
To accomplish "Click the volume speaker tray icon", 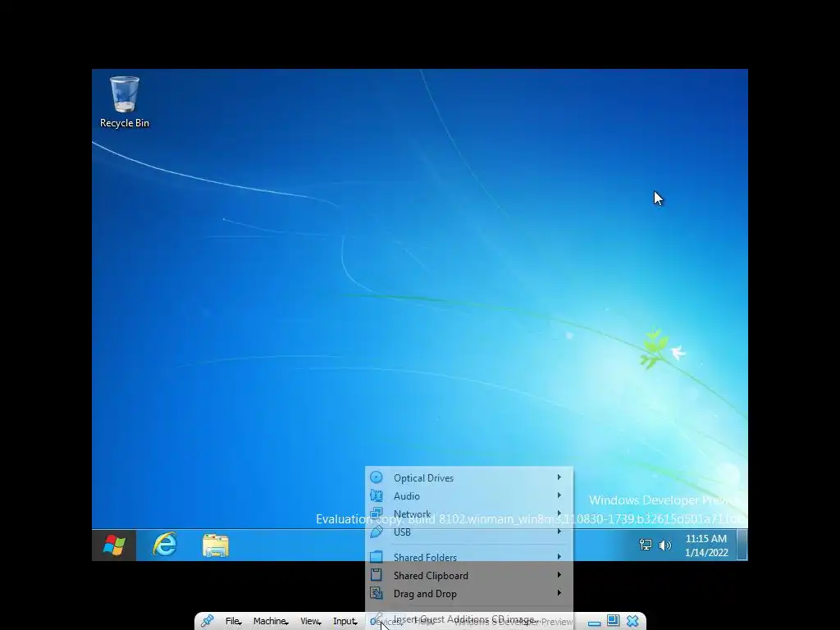I will [x=664, y=546].
